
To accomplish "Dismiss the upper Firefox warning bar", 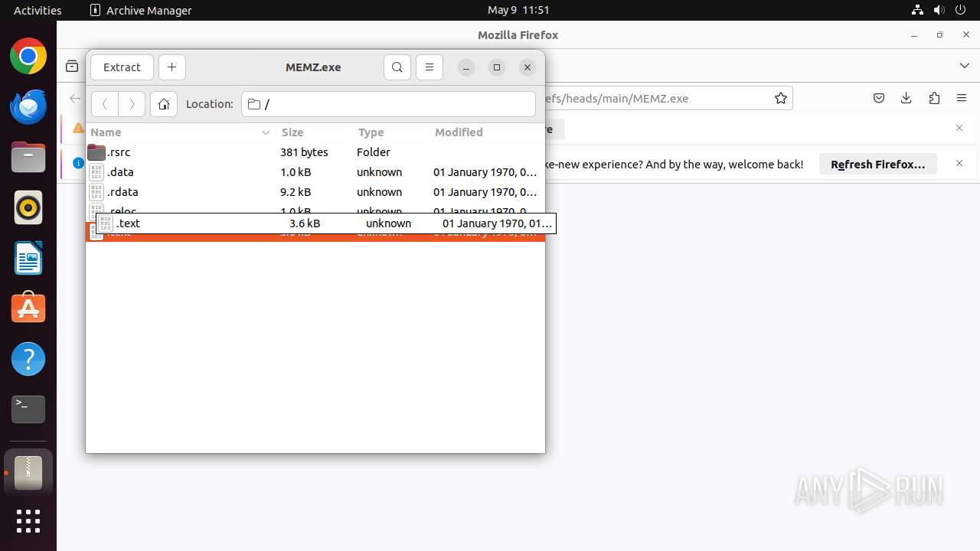I will 959,128.
